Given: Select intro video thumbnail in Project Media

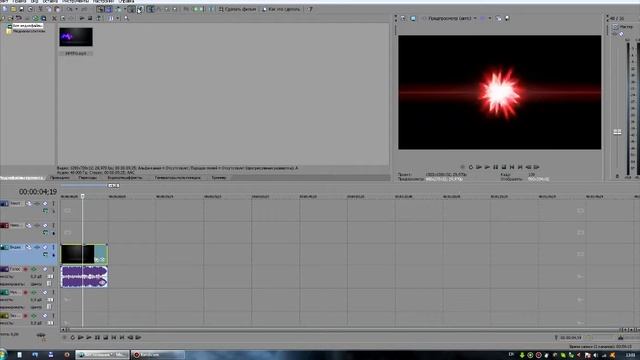Looking at the screenshot, I should coord(76,37).
